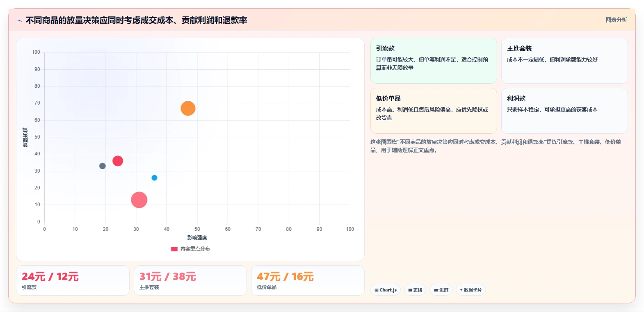Open the 主推套装 info card

[564, 61]
